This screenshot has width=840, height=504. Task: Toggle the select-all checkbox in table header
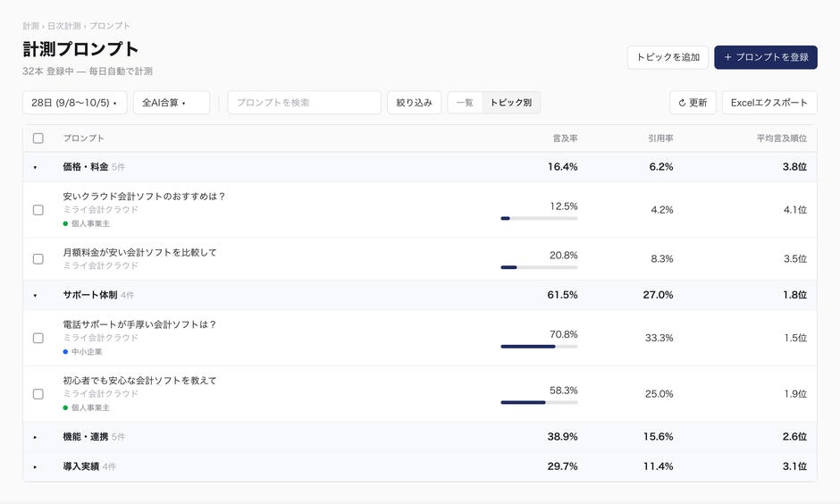click(38, 139)
